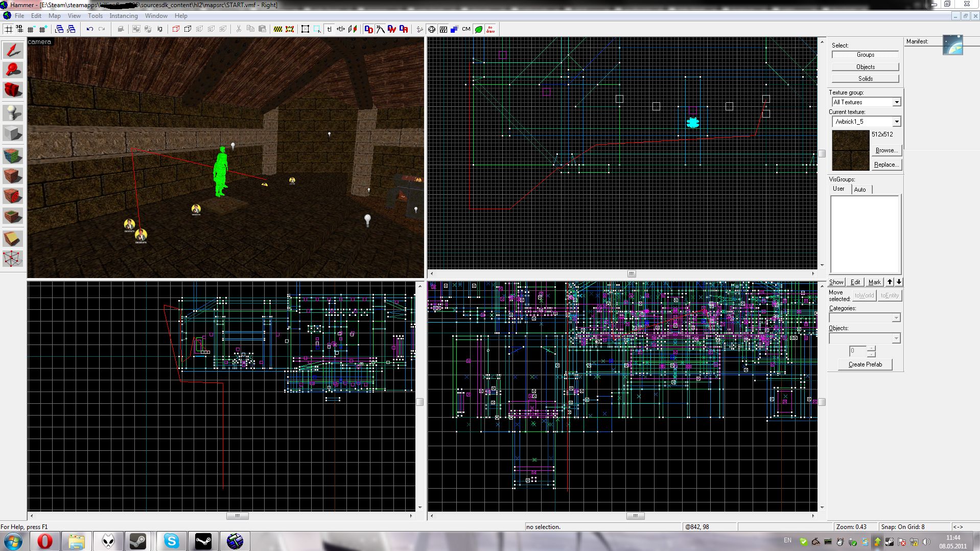The image size is (980, 551).
Task: Click the Paste clipboard icon
Action: pyautogui.click(x=262, y=29)
